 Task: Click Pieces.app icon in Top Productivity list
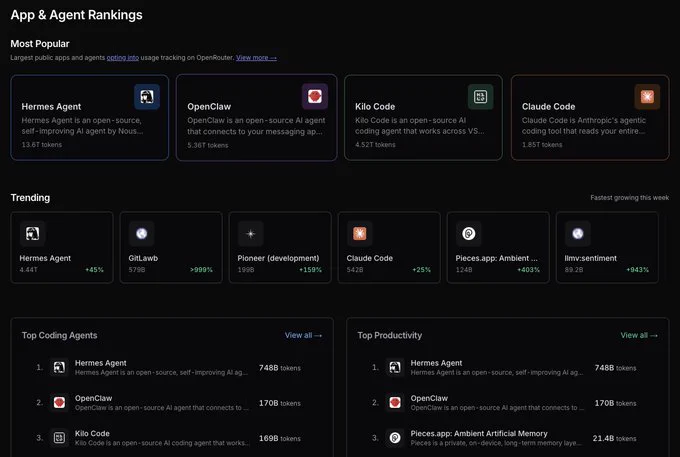point(395,438)
